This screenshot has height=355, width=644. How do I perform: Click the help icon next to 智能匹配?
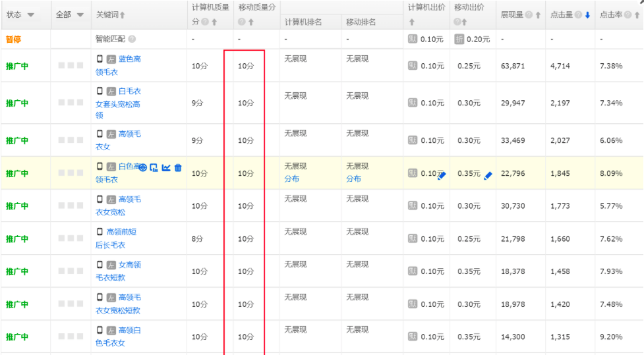tap(132, 40)
